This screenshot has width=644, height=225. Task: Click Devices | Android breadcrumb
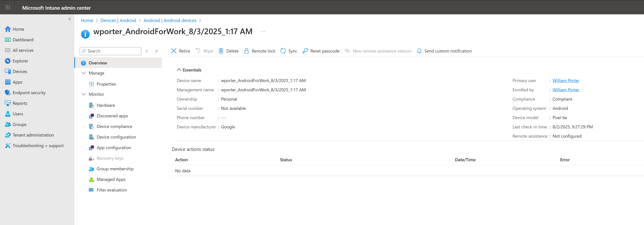coord(118,20)
